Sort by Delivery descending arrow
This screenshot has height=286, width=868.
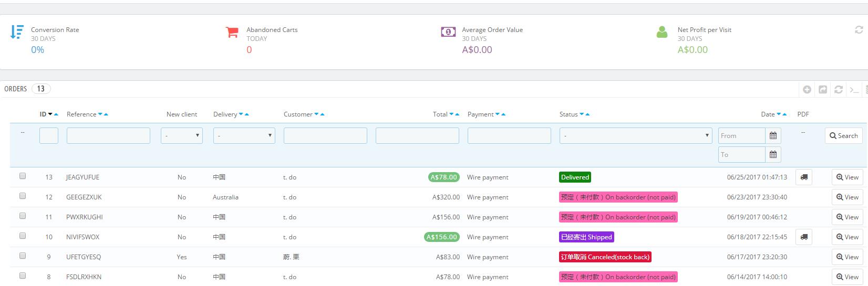pos(241,114)
